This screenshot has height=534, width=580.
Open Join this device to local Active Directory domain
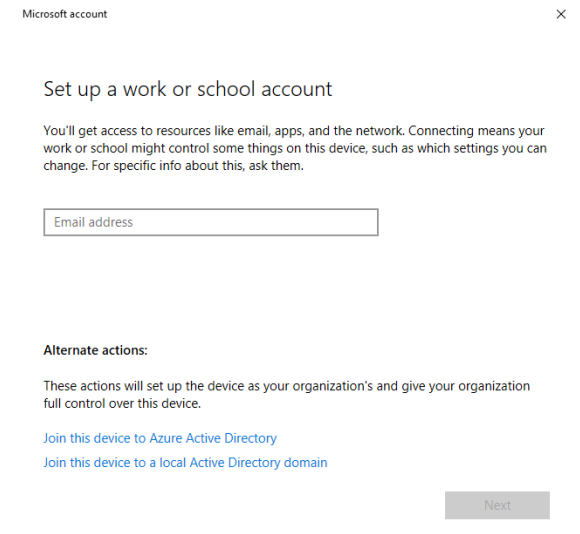(185, 463)
